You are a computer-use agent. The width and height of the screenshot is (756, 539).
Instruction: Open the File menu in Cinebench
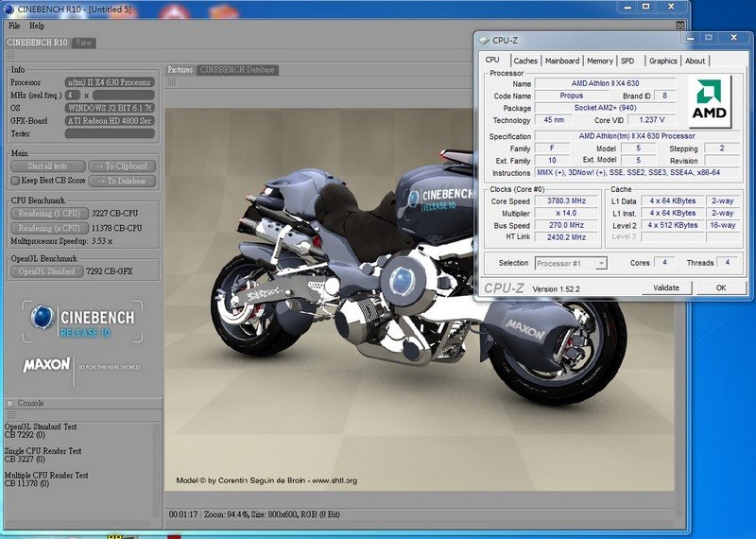click(14, 26)
